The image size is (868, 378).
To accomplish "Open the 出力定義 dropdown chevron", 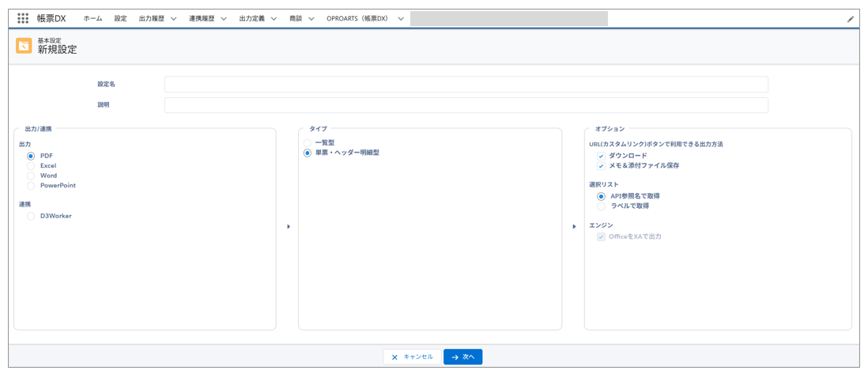I will (x=274, y=19).
